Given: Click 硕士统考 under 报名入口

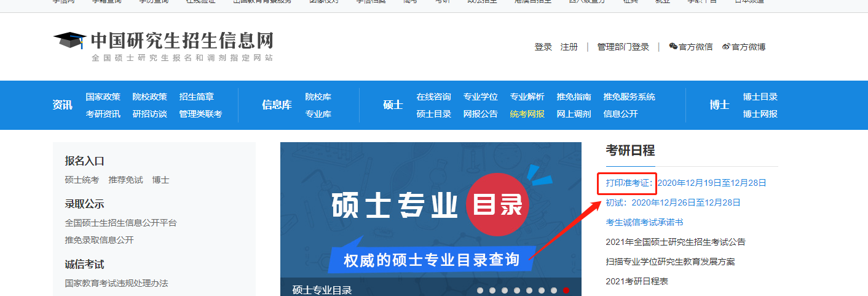Looking at the screenshot, I should [x=82, y=180].
